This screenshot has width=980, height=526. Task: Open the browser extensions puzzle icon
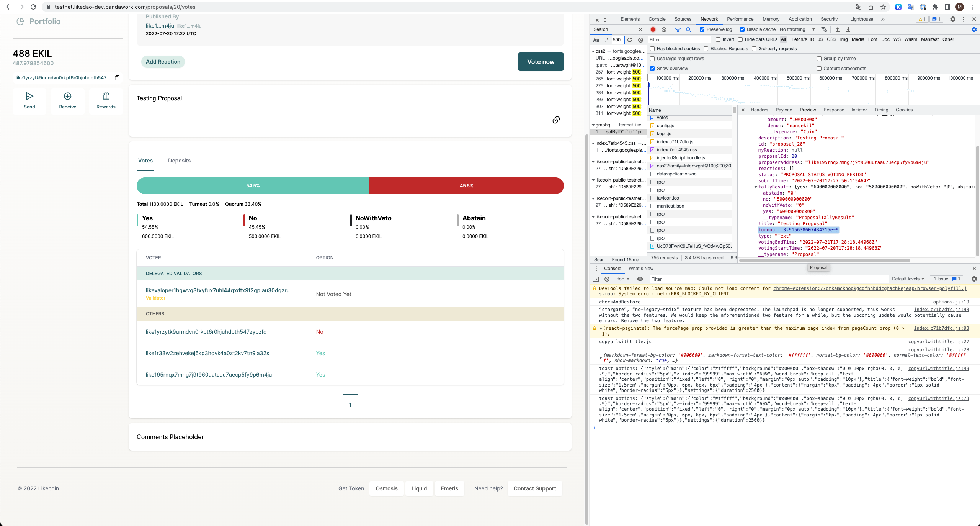coord(935,7)
